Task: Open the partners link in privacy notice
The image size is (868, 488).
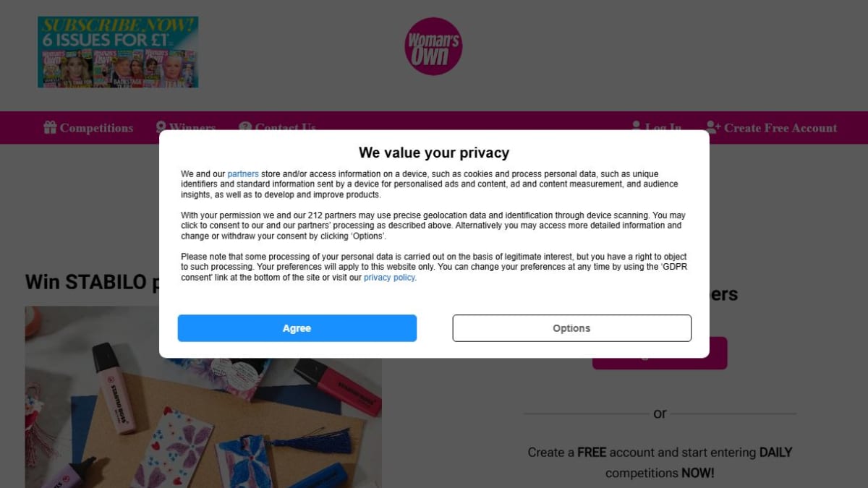Action: [x=243, y=174]
